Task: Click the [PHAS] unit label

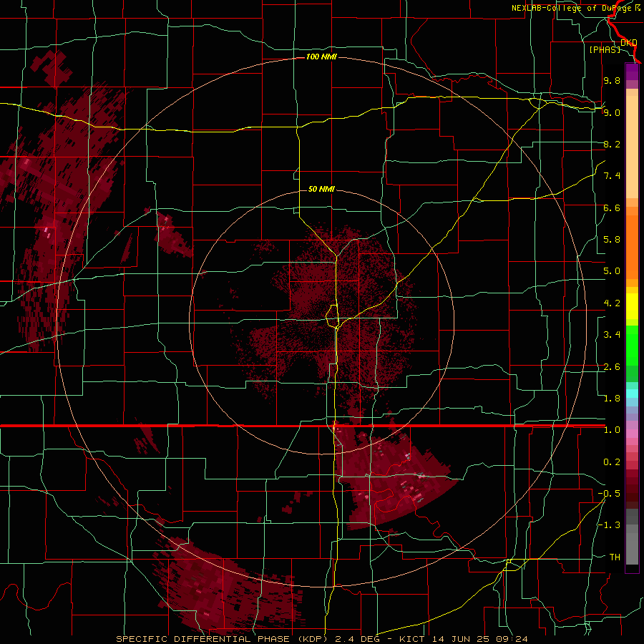Action: coord(605,49)
